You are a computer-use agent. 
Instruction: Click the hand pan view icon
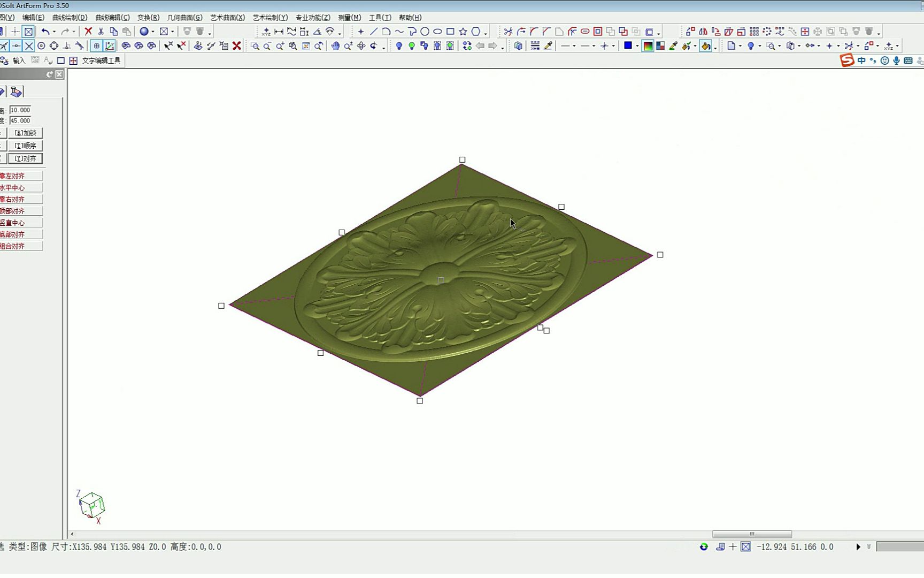pos(335,46)
